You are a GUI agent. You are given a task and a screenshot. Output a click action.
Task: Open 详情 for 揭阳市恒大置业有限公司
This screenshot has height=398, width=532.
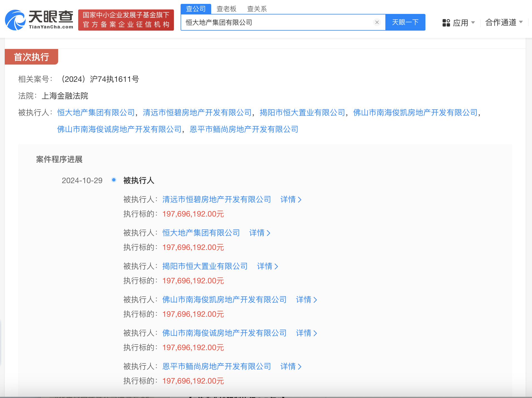[267, 266]
